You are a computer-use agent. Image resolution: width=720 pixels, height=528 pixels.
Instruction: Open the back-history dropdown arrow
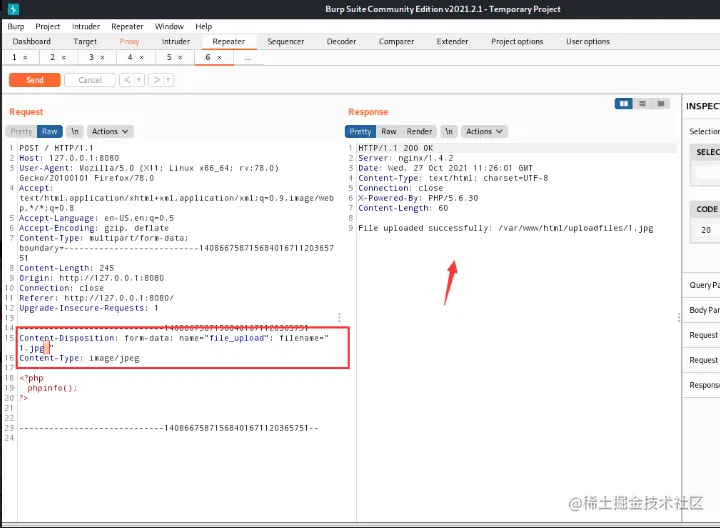139,80
